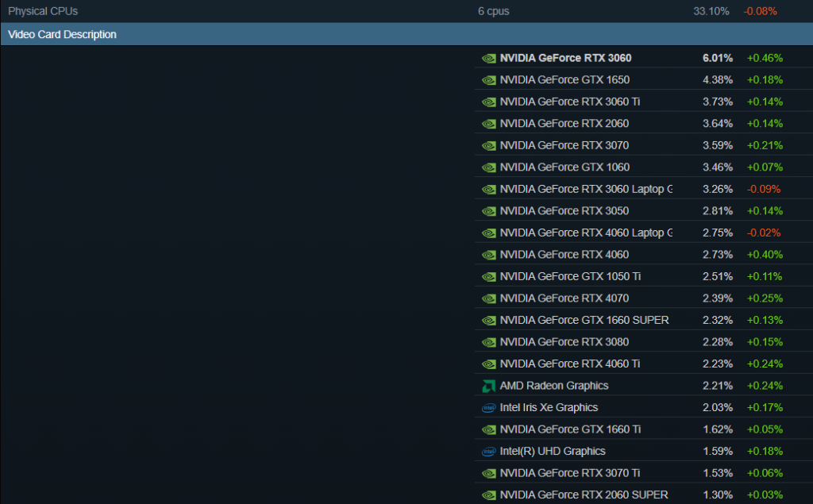Click the NVIDIA logo beside RTX 2060 SUPER
This screenshot has height=504, width=813.
[488, 495]
